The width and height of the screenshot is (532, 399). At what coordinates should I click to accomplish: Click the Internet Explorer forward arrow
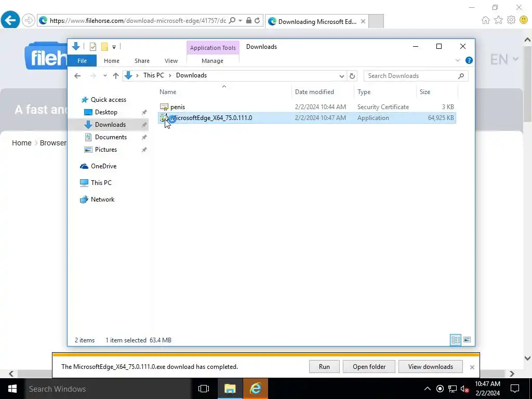click(x=29, y=20)
